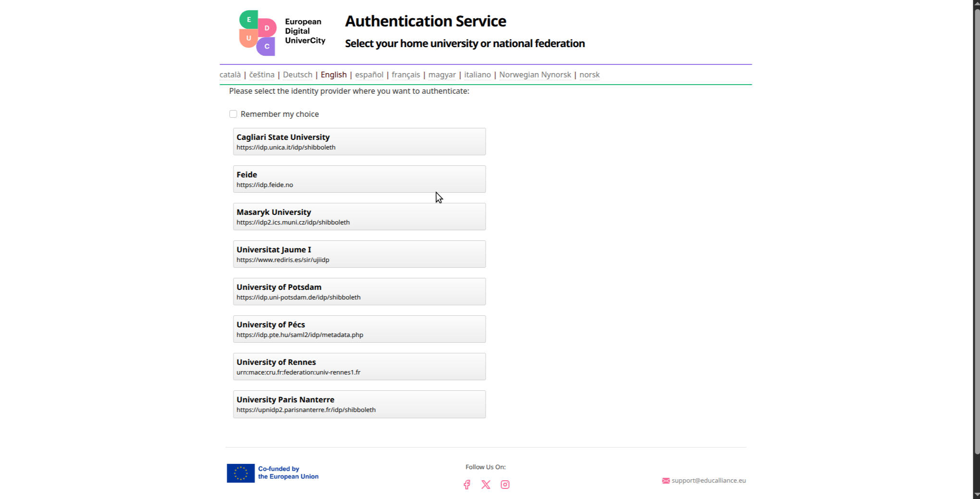Select Universitat Jaume I provider
The image size is (980, 499).
(359, 254)
